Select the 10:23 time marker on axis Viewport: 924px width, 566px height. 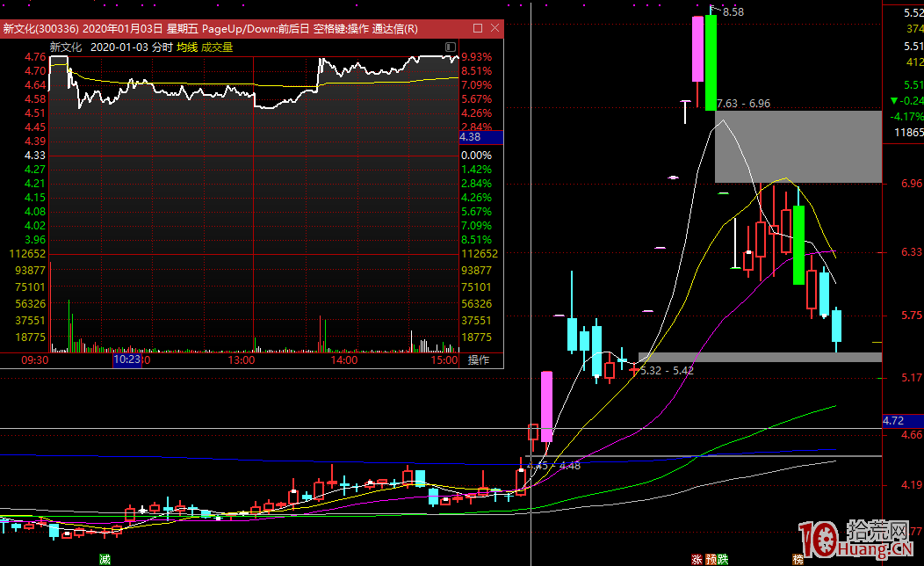click(126, 360)
